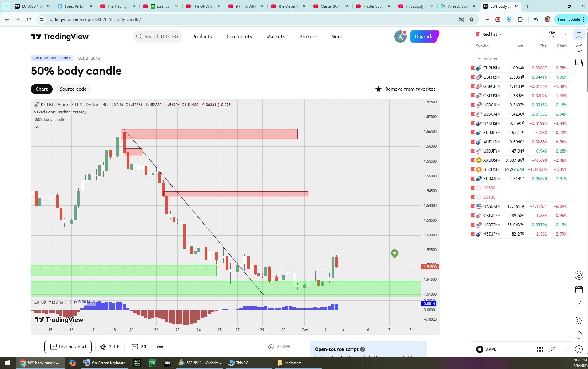
Task: Open the AAPL details edit icon
Action: 552,349
